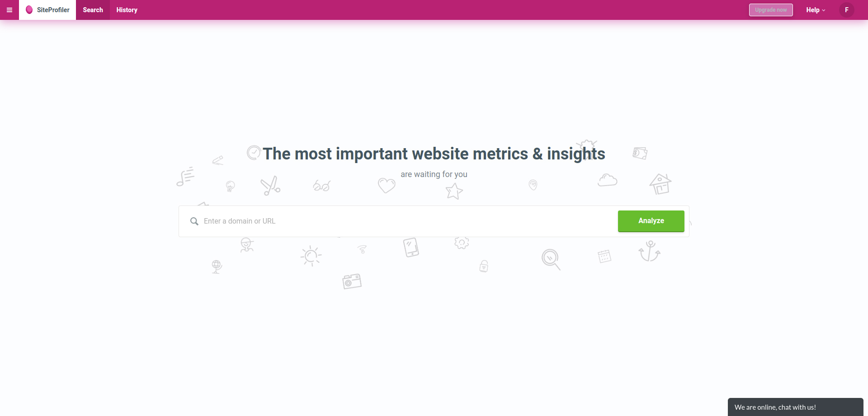Click the SiteProfiler logo icon
The width and height of the screenshot is (868, 416).
click(29, 10)
